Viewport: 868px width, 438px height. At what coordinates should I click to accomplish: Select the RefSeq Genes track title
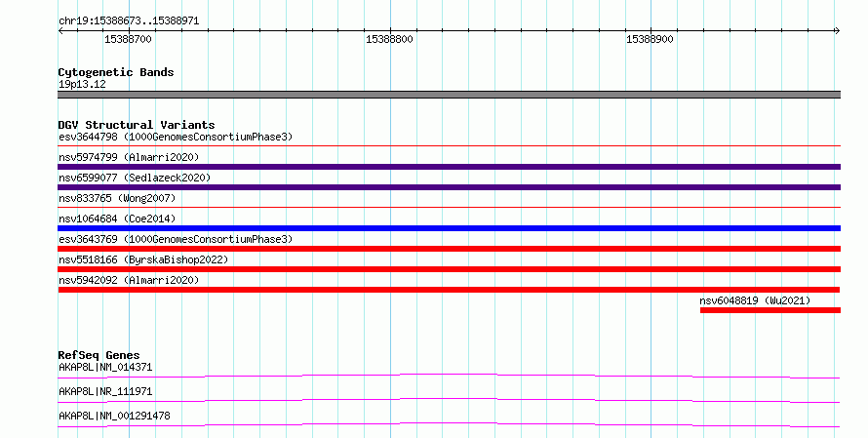[99, 355]
